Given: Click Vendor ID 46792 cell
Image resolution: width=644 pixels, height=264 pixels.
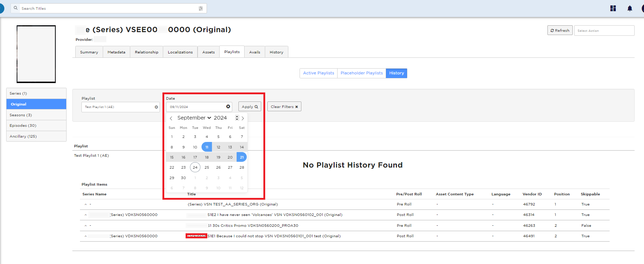Looking at the screenshot, I should coord(529,204).
